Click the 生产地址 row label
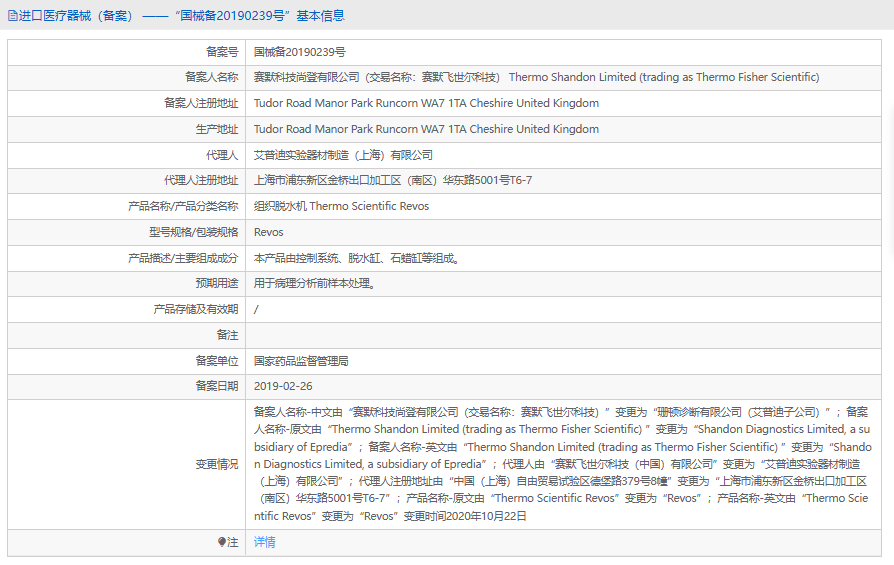This screenshot has width=894, height=565. click(217, 129)
